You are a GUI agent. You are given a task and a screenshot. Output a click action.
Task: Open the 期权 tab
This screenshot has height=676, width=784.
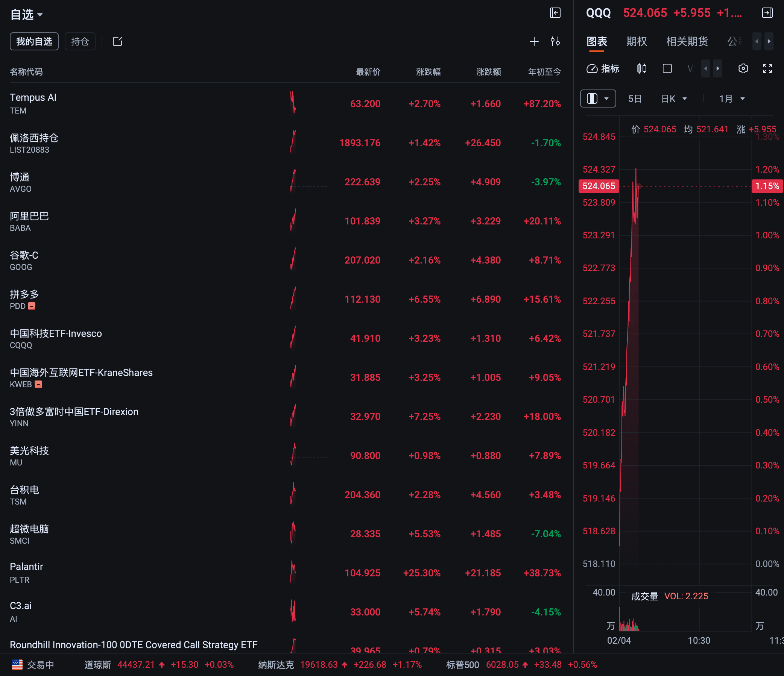click(x=637, y=41)
